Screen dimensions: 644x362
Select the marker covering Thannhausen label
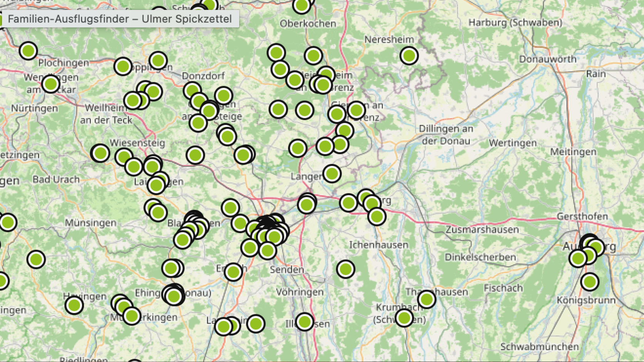pos(426,299)
